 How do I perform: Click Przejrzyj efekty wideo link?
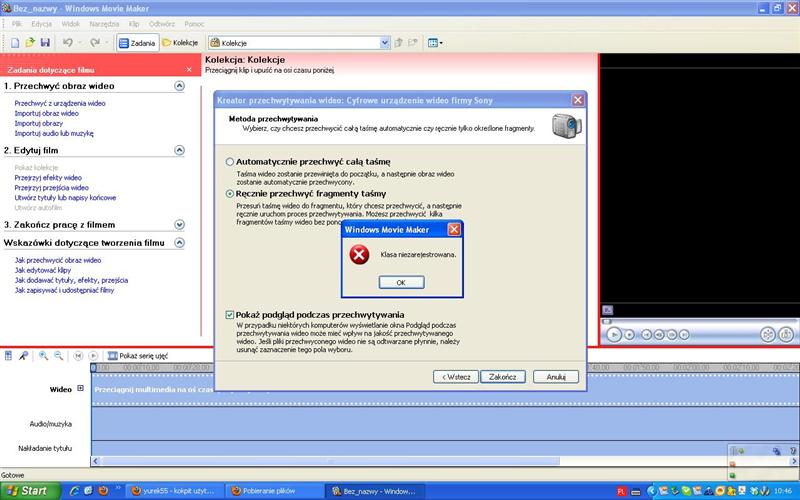48,178
